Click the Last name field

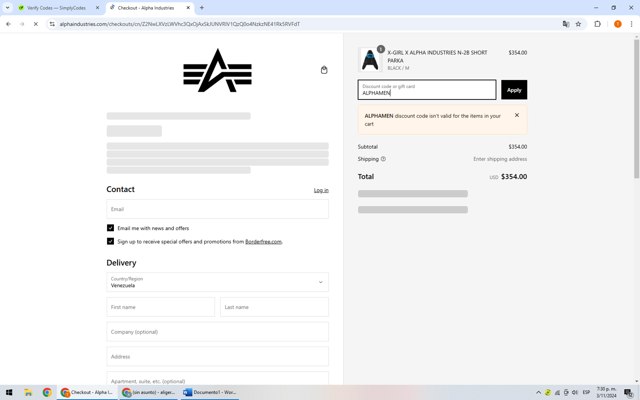pos(274,307)
